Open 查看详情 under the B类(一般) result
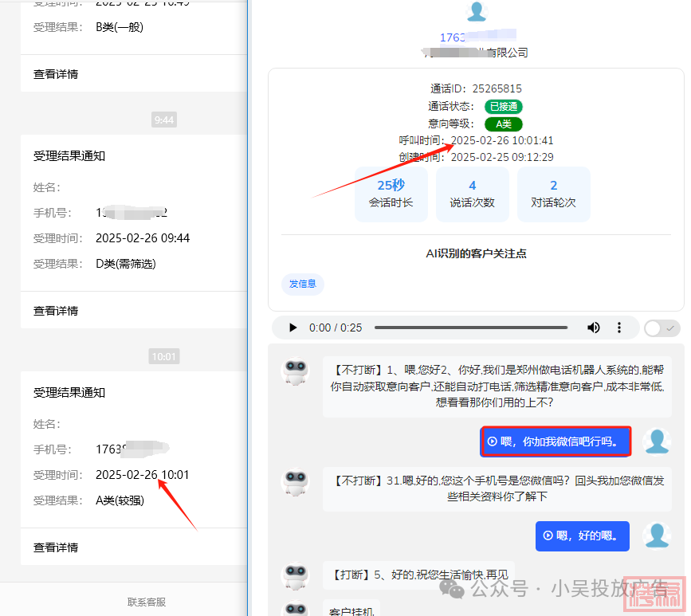The width and height of the screenshot is (691, 616). tap(56, 74)
